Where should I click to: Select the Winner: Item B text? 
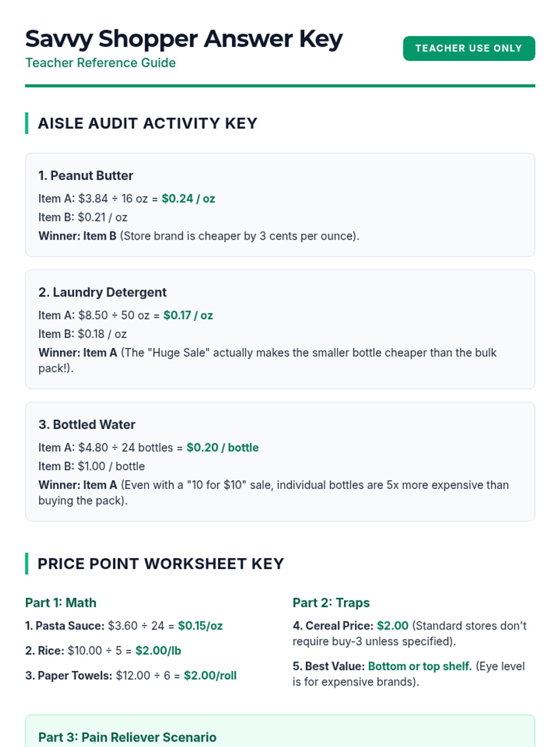77,236
